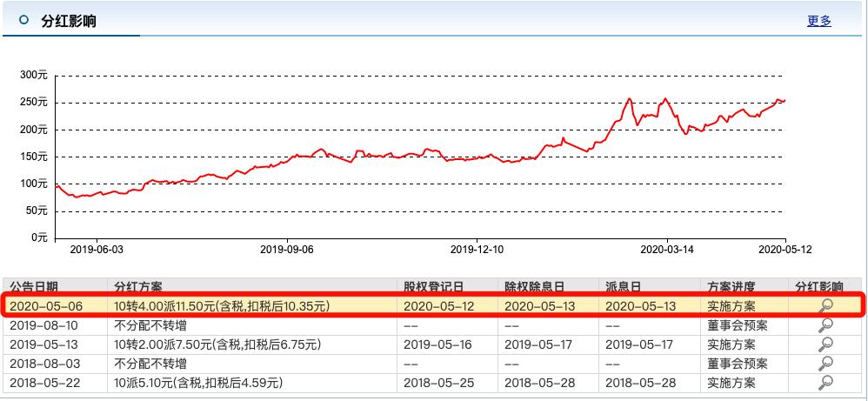Click the 除权除息日 column header
Viewport: 868px width, 401px height.
[535, 287]
